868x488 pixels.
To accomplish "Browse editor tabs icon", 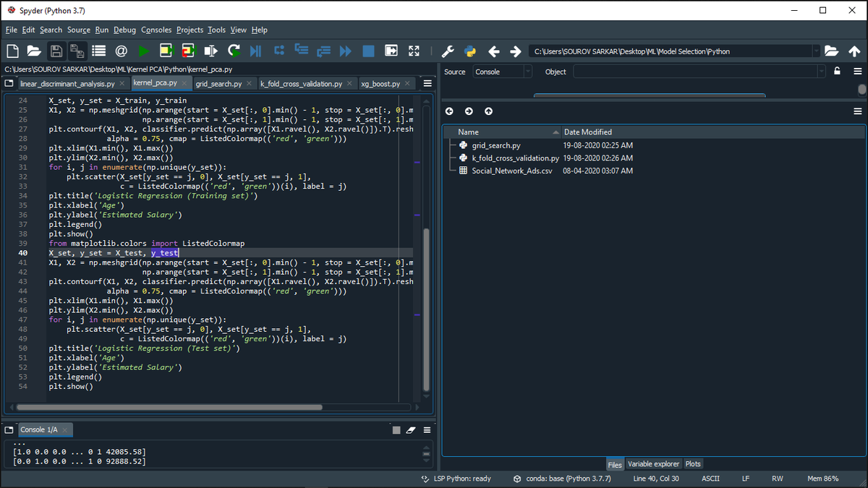I will coord(9,84).
